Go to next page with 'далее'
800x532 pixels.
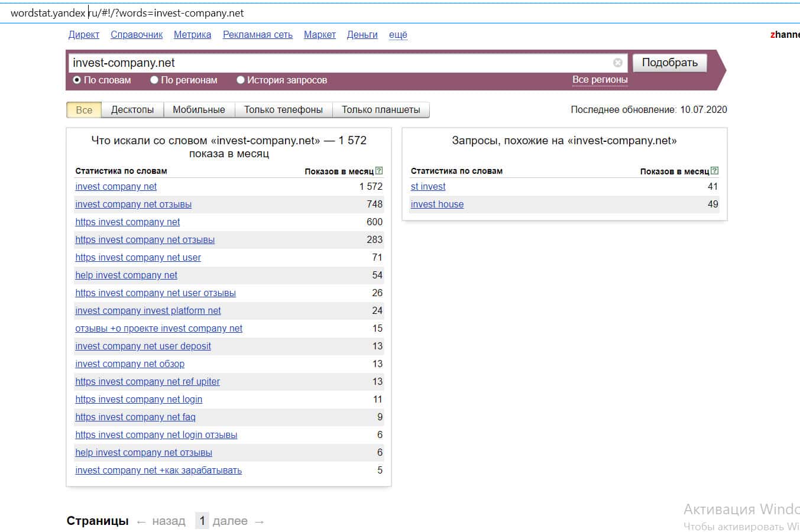230,521
